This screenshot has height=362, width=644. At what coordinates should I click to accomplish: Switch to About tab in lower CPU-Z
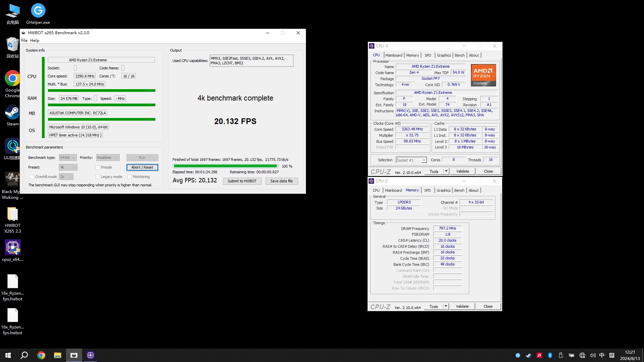point(474,190)
